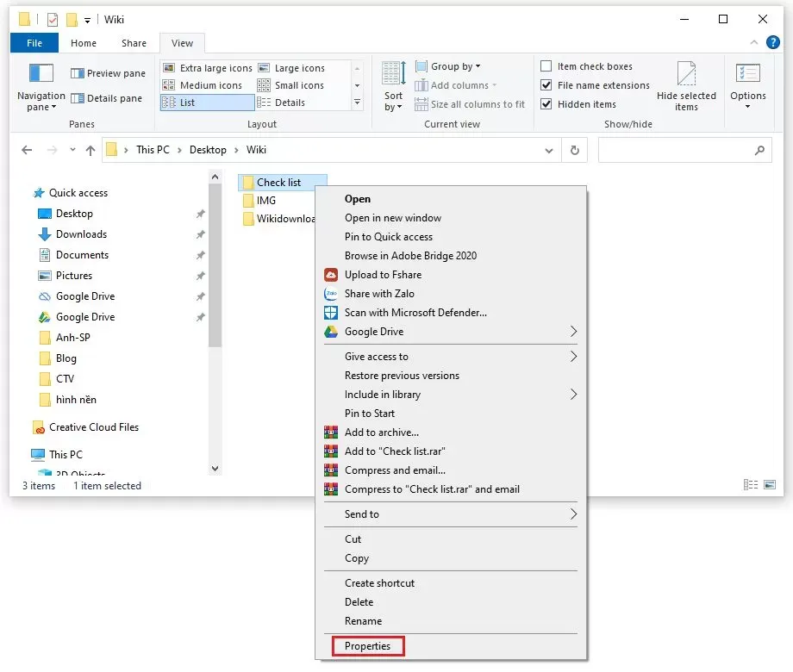
Task: Click the WinRAR Add to archive icon
Action: pos(331,432)
